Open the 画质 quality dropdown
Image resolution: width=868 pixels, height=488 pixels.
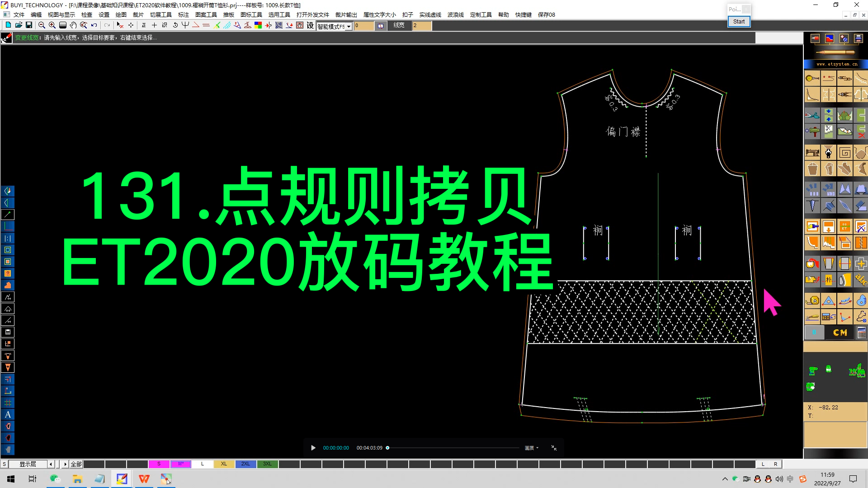coord(532,448)
